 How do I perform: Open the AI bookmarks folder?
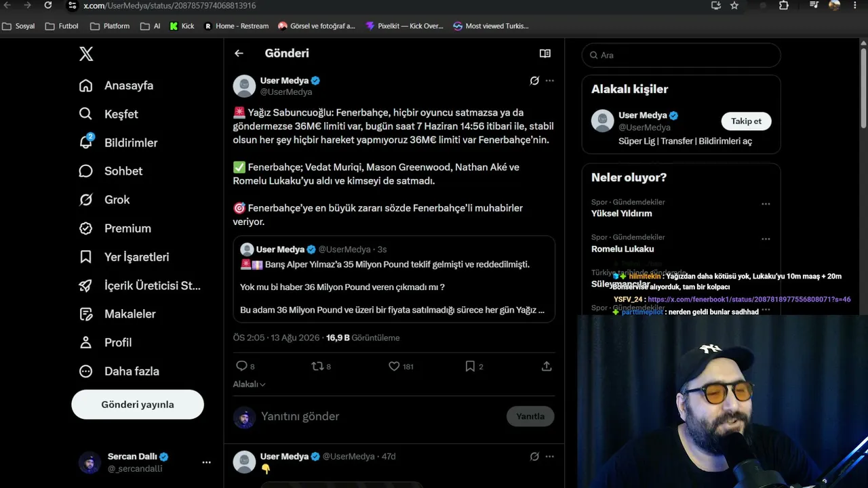point(150,26)
